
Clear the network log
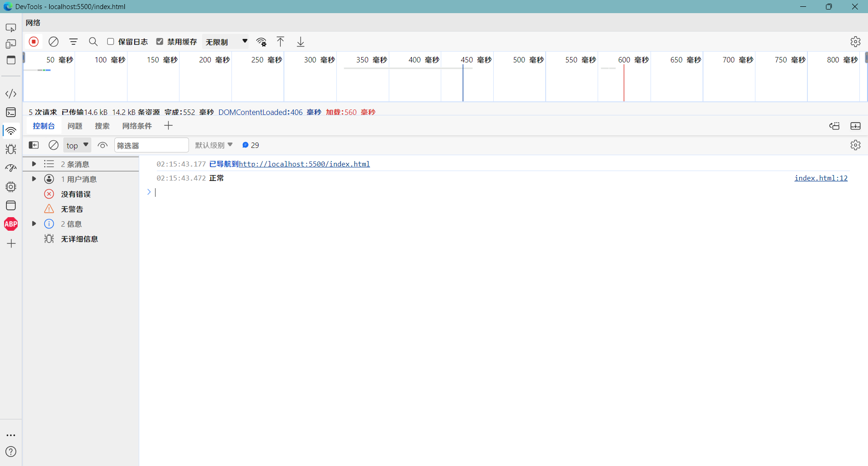tap(53, 42)
